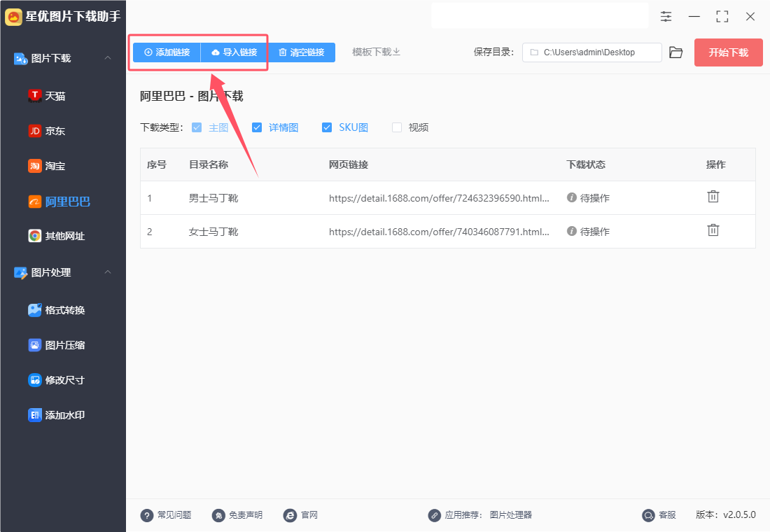
Task: Toggle the 主图 checkbox
Action: [197, 127]
